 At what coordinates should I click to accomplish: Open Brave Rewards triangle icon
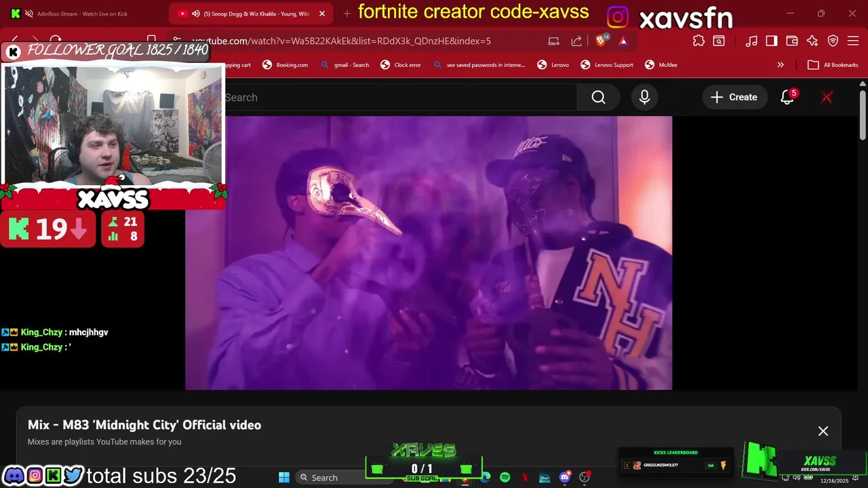click(623, 41)
